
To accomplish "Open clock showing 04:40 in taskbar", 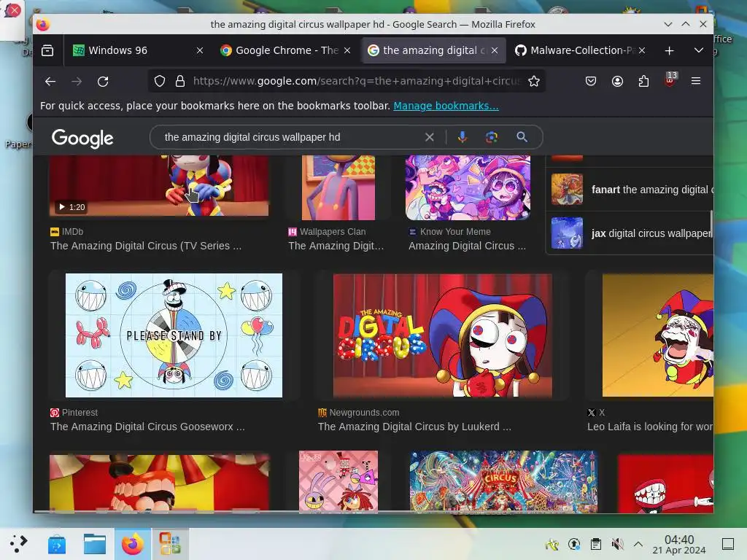I will pos(679,544).
